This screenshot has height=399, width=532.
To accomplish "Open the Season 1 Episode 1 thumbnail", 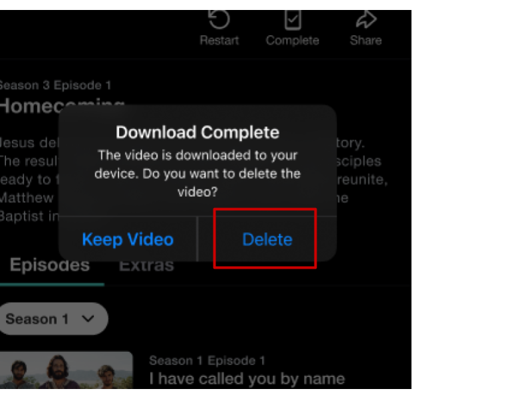I will pyautogui.click(x=66, y=370).
